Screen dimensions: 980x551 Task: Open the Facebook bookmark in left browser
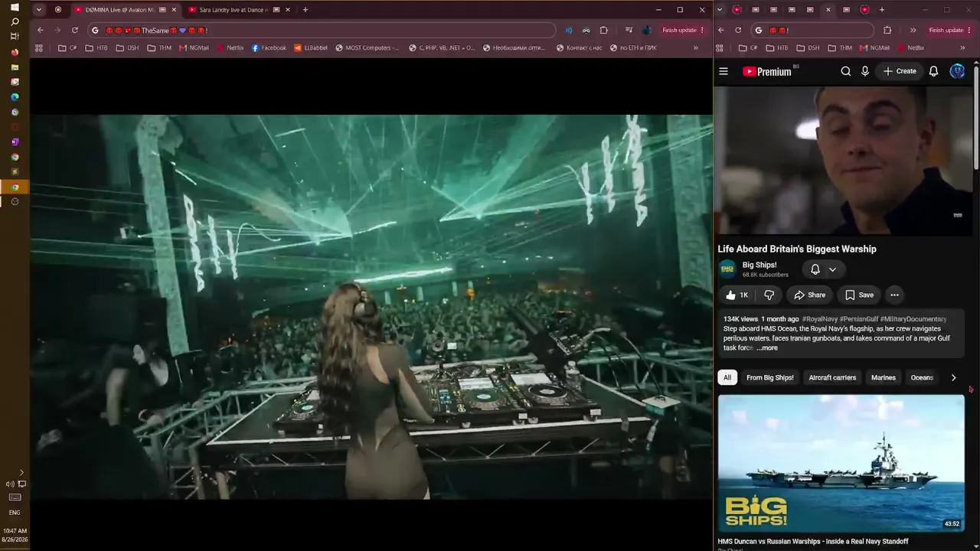pyautogui.click(x=269, y=47)
